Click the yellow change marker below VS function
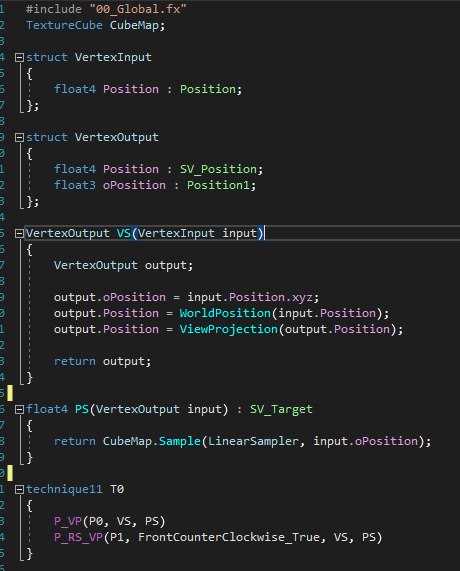Viewport: 460px width, 571px height. click(x=10, y=393)
